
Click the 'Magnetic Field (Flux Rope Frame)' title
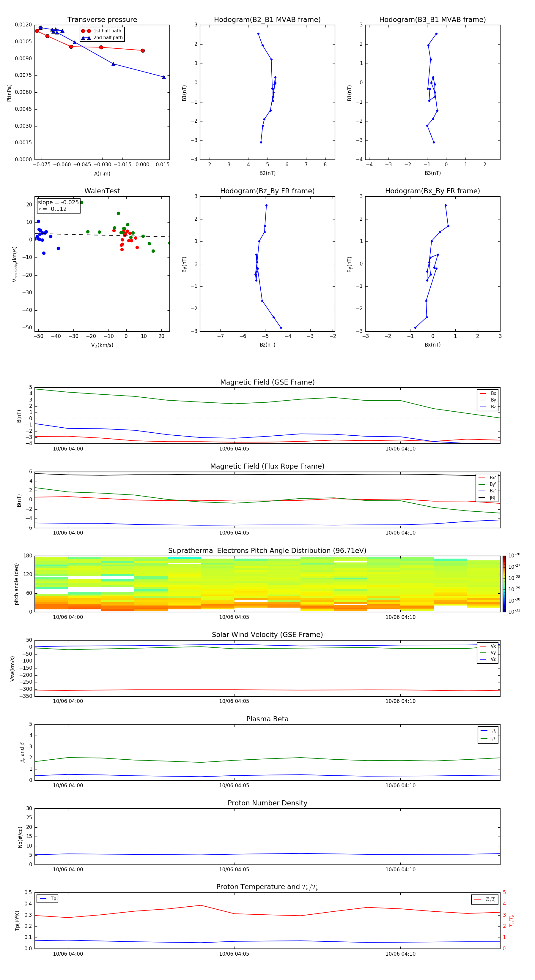coord(267,467)
